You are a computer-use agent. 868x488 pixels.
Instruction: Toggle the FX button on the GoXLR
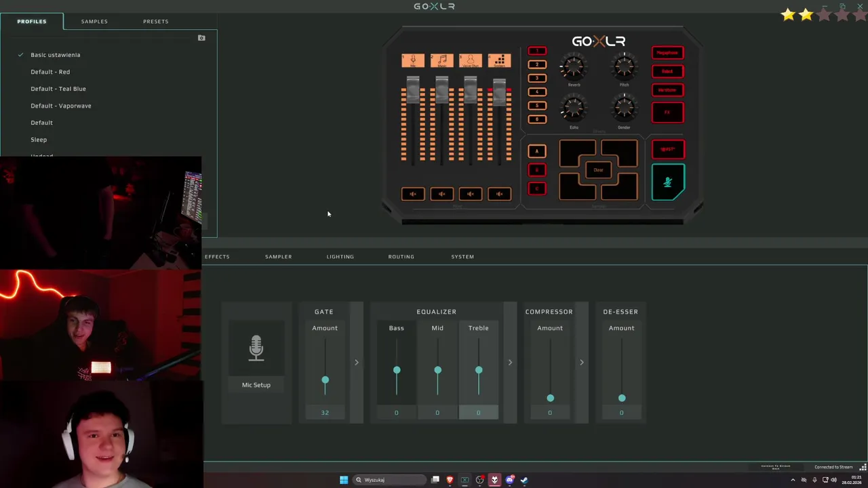pos(668,113)
